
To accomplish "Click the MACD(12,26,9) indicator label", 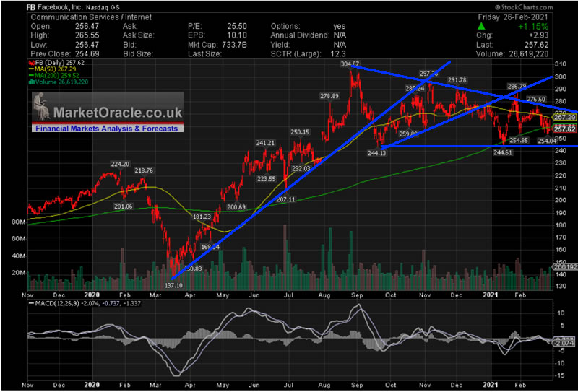I will [x=55, y=304].
